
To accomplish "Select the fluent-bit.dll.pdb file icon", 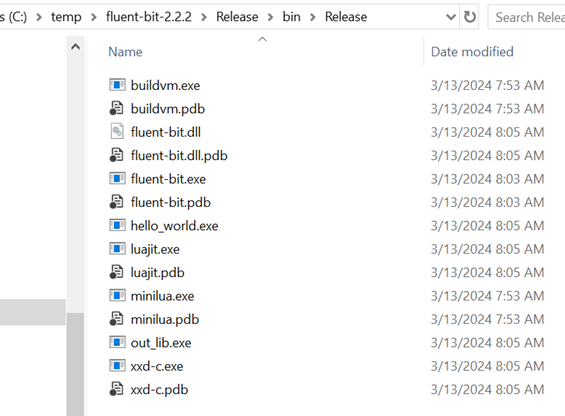I will coord(116,155).
